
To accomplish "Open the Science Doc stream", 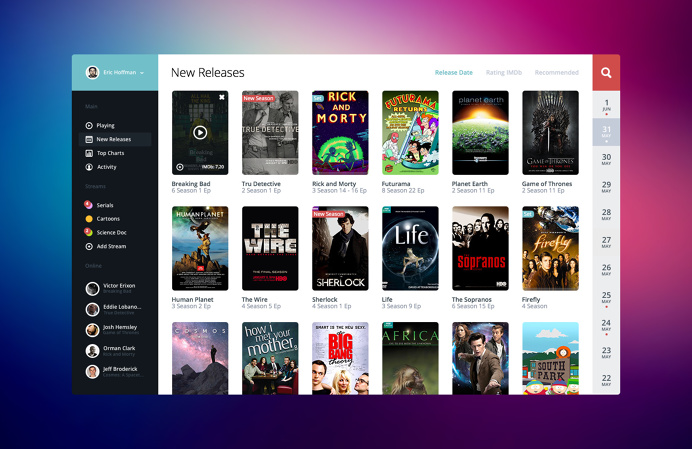I will (x=112, y=232).
